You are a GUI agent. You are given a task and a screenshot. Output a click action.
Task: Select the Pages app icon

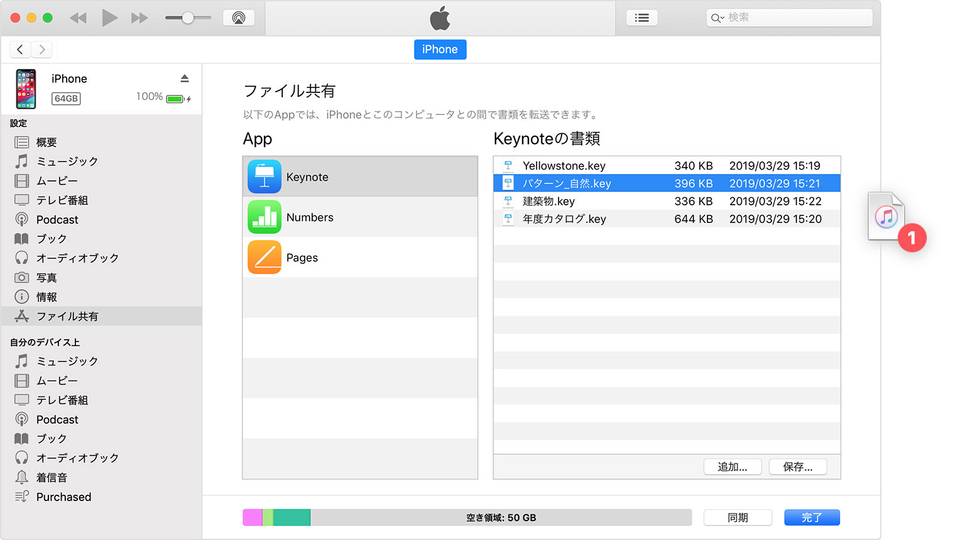264,257
